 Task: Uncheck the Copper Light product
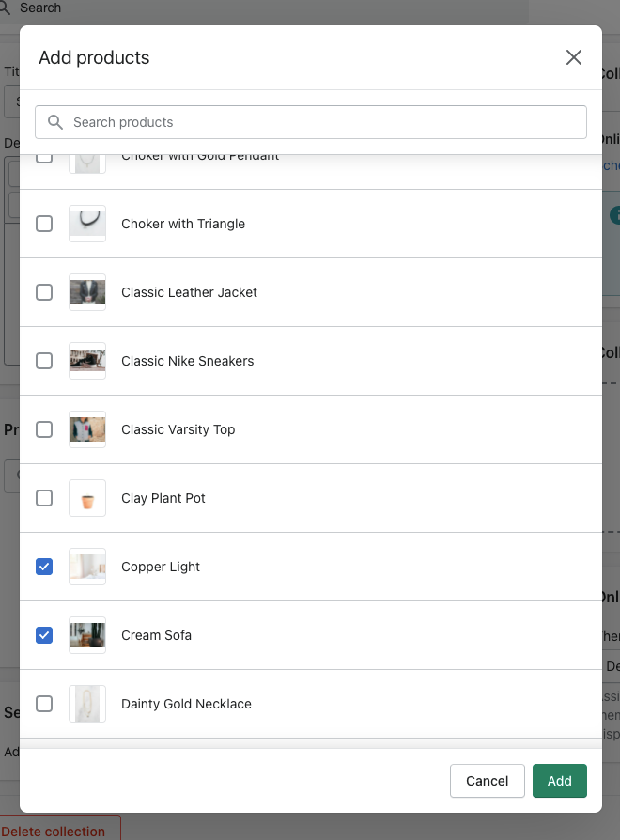[44, 567]
